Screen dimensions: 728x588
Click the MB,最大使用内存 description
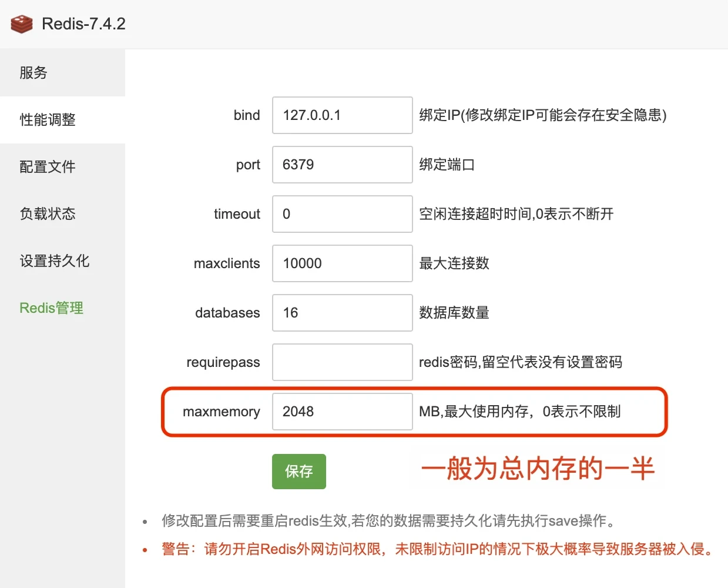pos(519,412)
